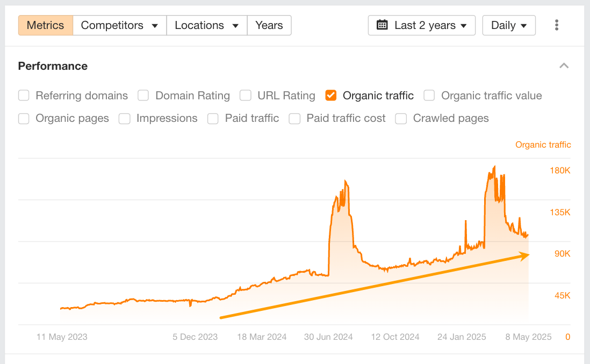Screen dimensions: 590x364
Task: Turn on the Impressions checkbox
Action: pos(125,119)
